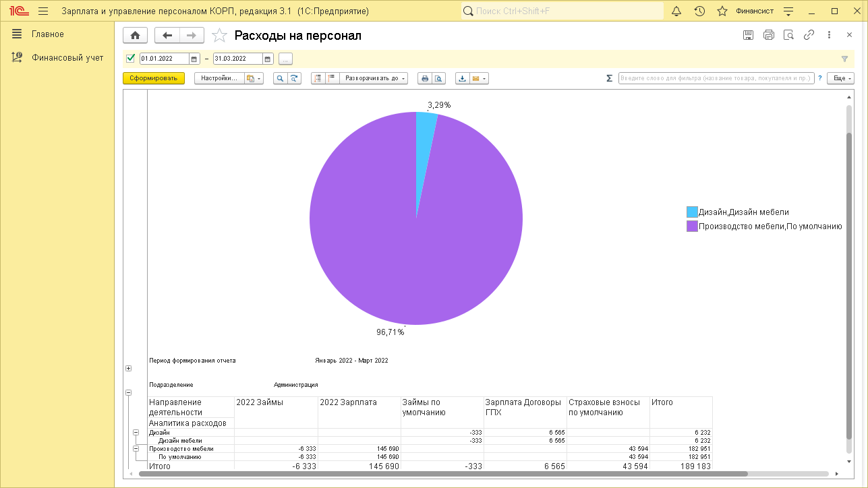Collapse the Производство мебели row group
This screenshot has width=868, height=488.
pos(136,448)
